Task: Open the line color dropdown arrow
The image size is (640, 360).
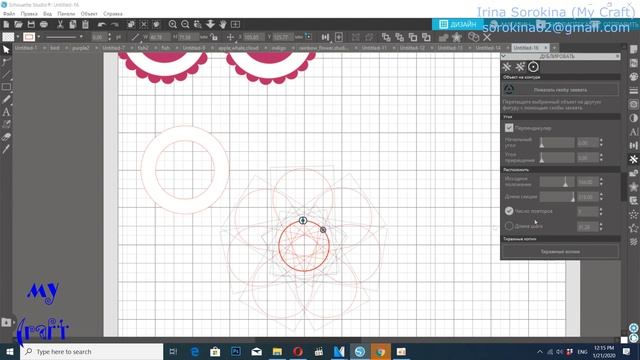Action: point(39,37)
